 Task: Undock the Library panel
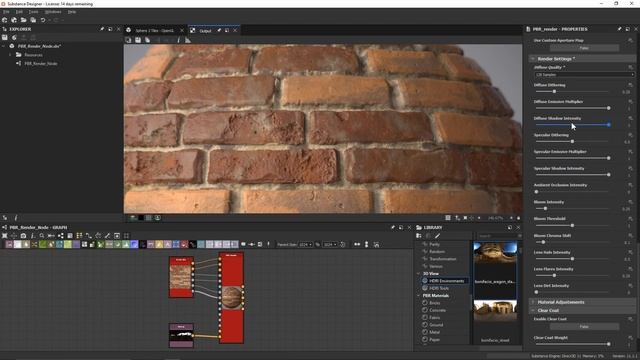pyautogui.click(x=510, y=227)
